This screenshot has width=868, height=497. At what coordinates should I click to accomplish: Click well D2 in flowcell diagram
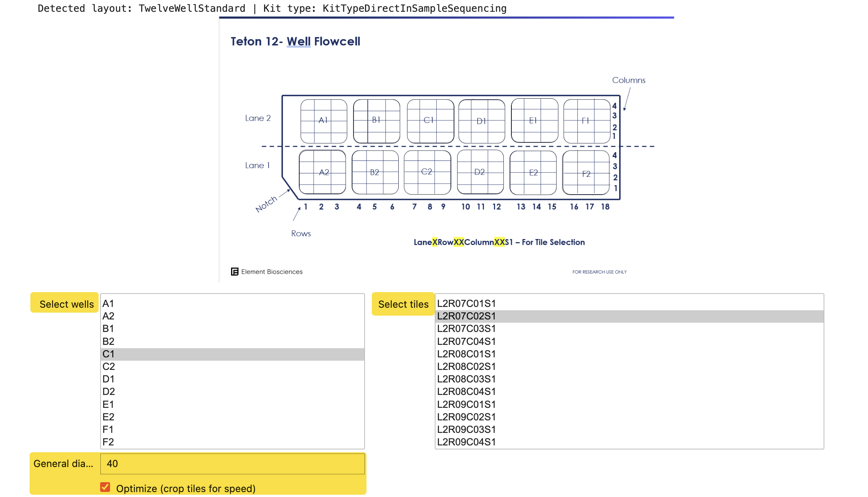tap(480, 172)
